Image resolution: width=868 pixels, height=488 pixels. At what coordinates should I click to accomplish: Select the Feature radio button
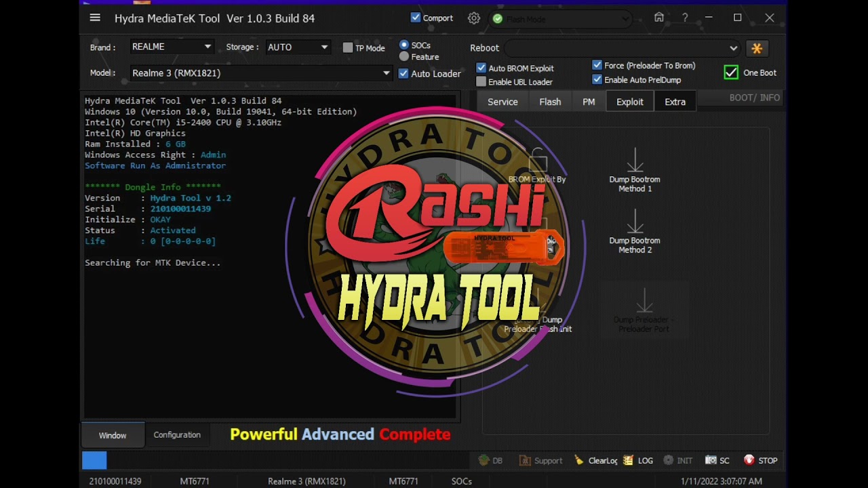point(404,57)
